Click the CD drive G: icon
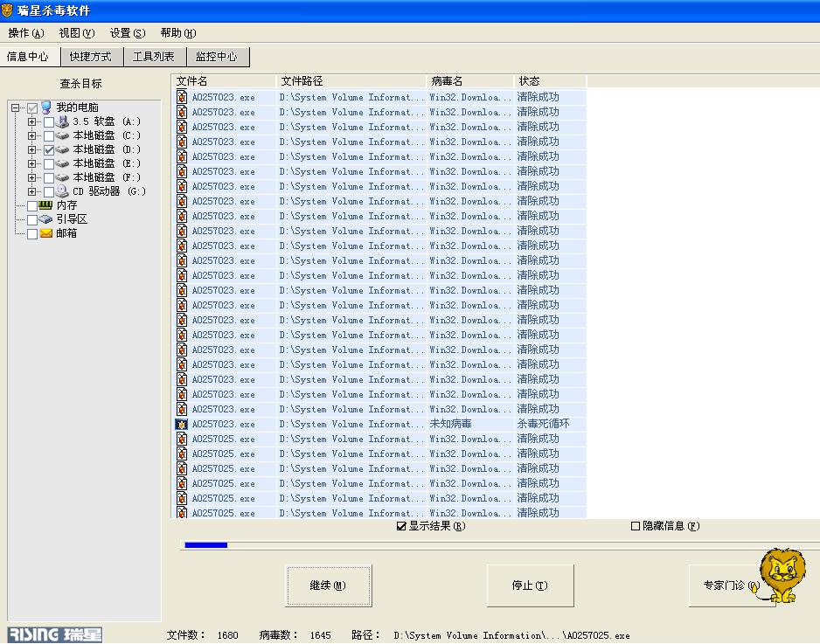This screenshot has width=820, height=644. pyautogui.click(x=62, y=191)
